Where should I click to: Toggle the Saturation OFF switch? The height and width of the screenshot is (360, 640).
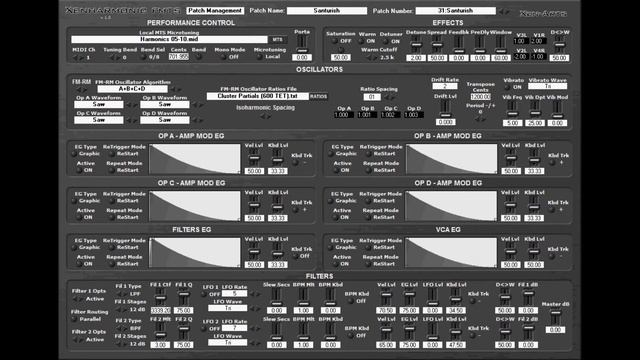click(334, 41)
